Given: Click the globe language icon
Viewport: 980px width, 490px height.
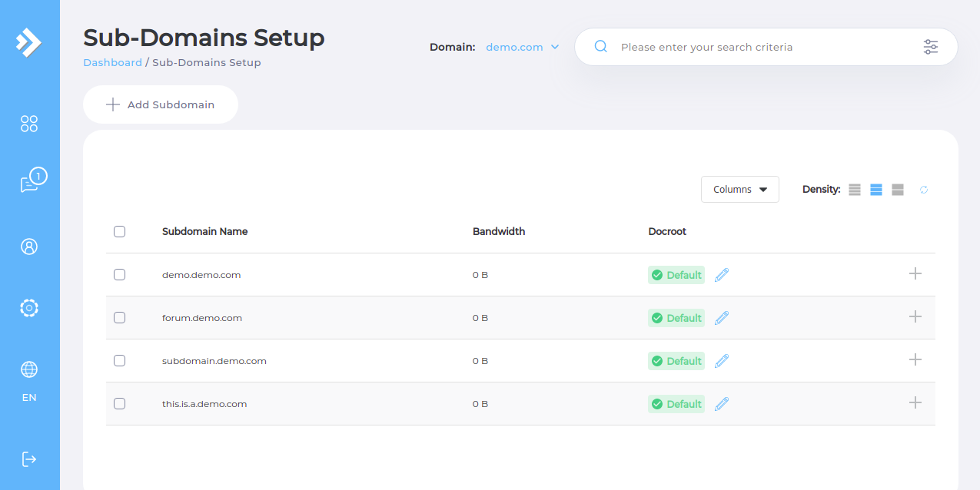Looking at the screenshot, I should tap(29, 369).
